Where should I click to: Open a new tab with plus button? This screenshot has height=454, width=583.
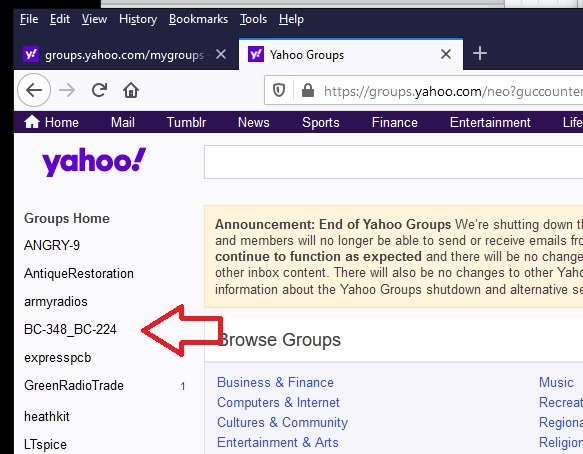(480, 53)
